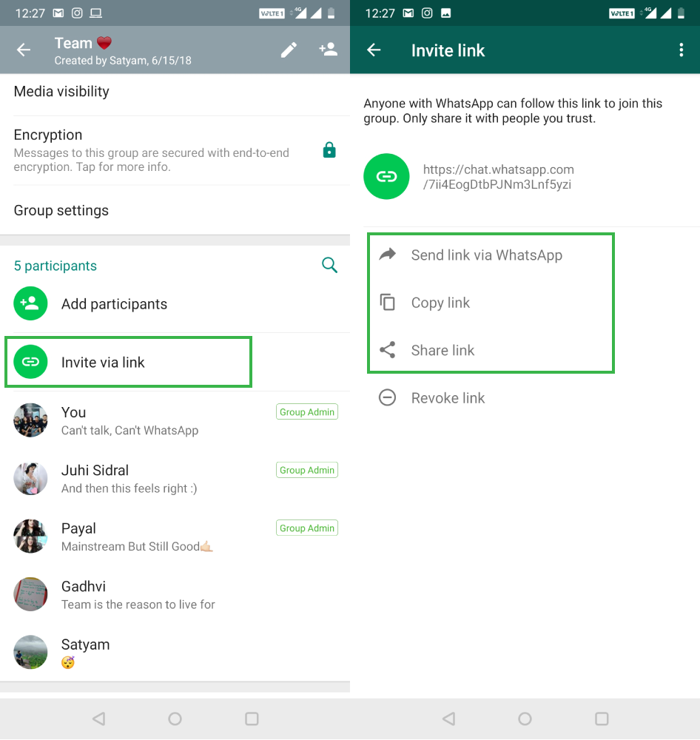Tap the add participant icon in top bar
The width and height of the screenshot is (700, 740).
328,50
